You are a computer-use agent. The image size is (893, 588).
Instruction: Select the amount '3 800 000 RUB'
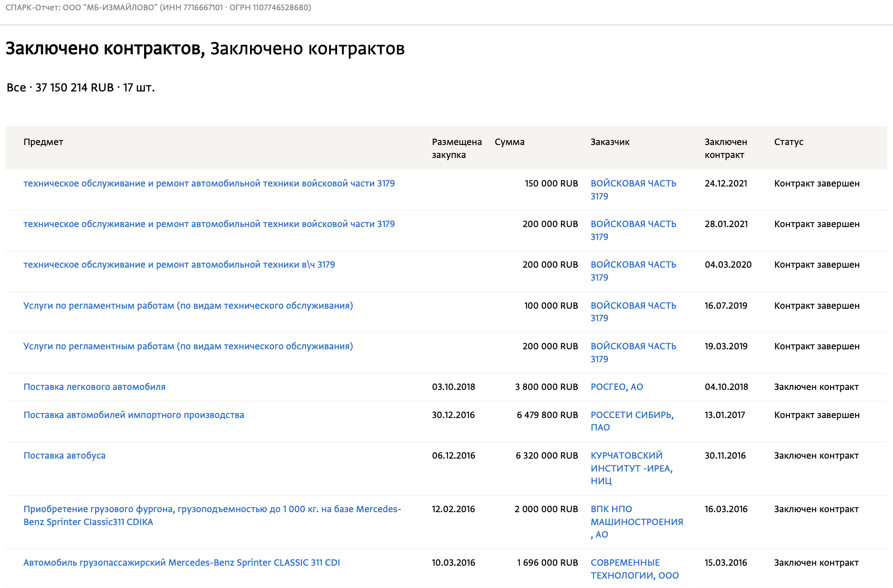click(x=547, y=387)
